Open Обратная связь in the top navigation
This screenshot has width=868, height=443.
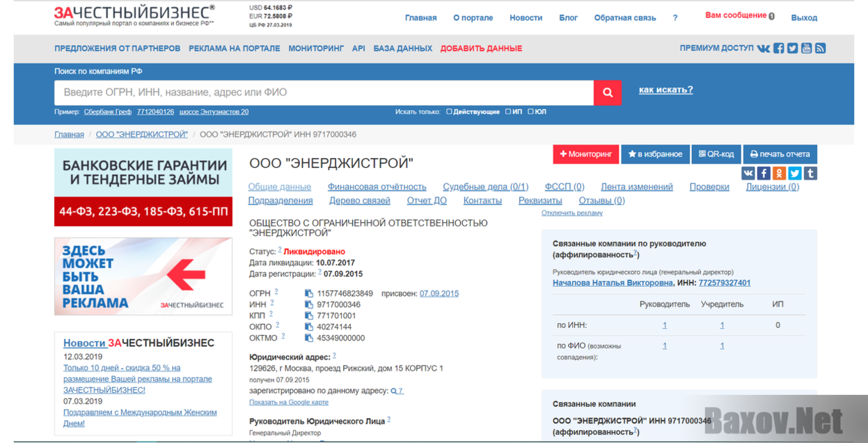pyautogui.click(x=625, y=18)
